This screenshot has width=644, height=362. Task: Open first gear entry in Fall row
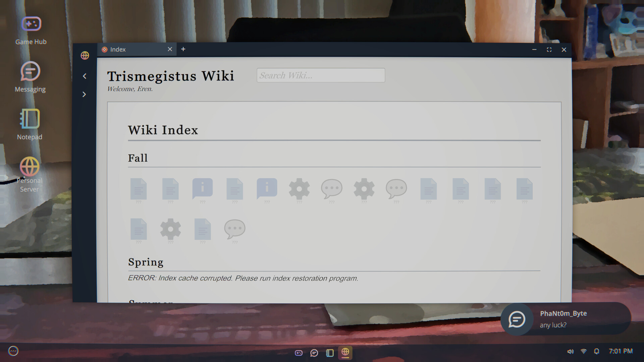pos(299,189)
